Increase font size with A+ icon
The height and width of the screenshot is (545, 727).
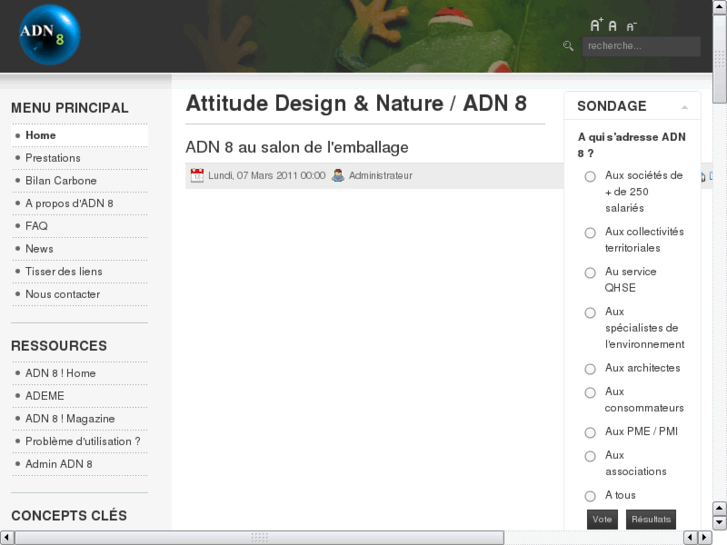(x=596, y=25)
